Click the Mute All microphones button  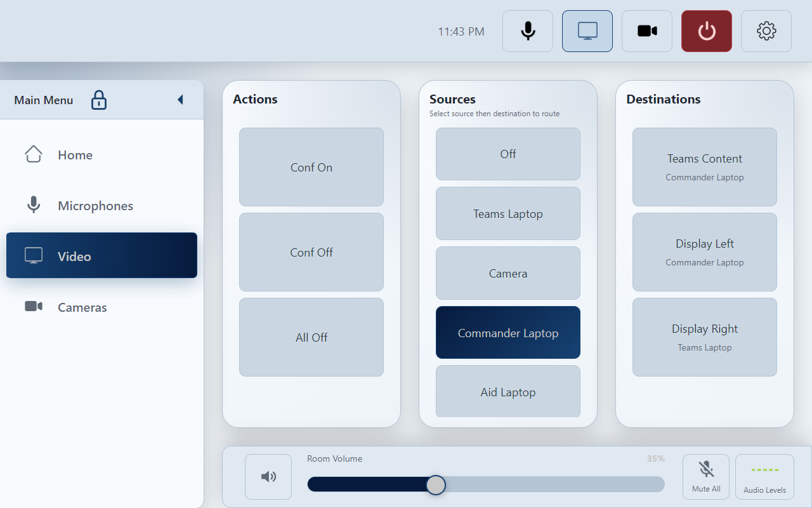(x=706, y=477)
